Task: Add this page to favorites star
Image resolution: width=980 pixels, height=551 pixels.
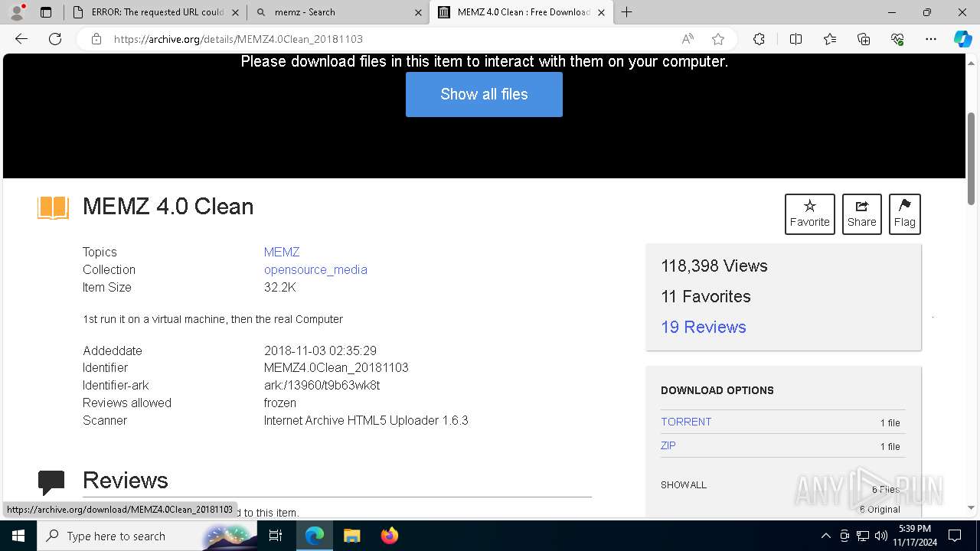Action: tap(717, 39)
